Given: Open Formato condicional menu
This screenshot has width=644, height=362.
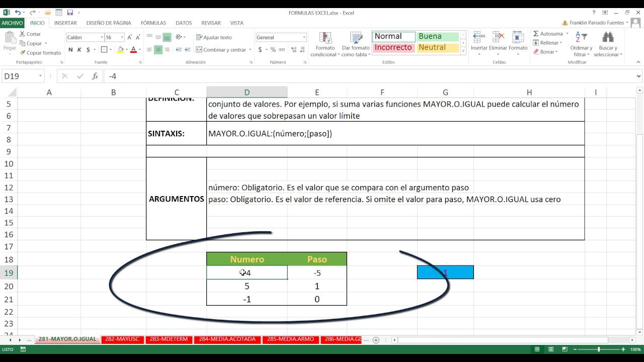Looking at the screenshot, I should click(x=326, y=44).
